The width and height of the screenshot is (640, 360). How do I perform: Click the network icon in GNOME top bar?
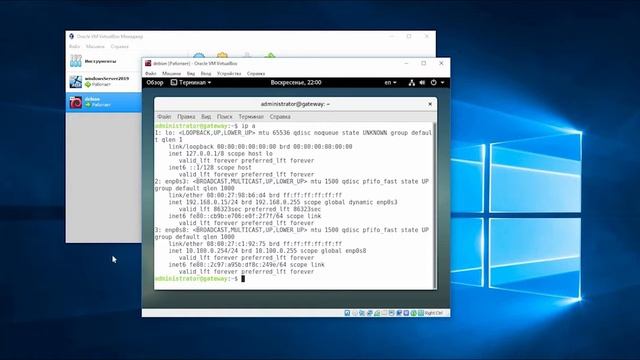(411, 82)
